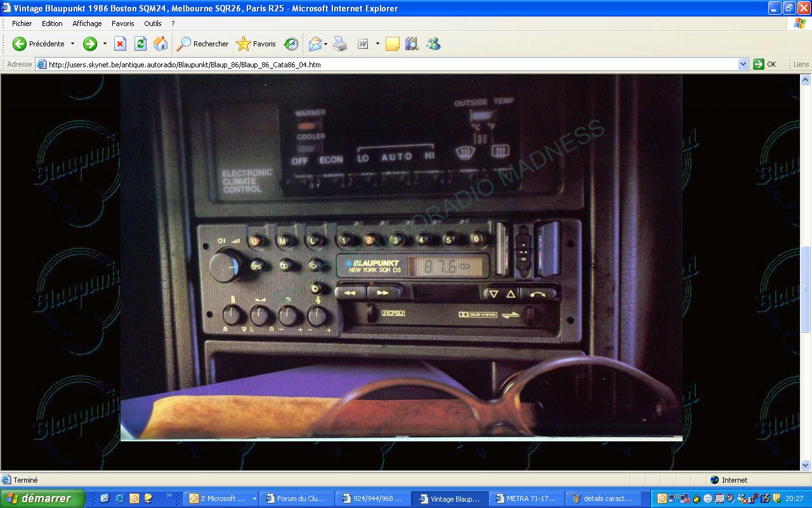Image resolution: width=812 pixels, height=508 pixels.
Task: Switch to Vintage Blaup... taskbar window
Action: [x=450, y=498]
